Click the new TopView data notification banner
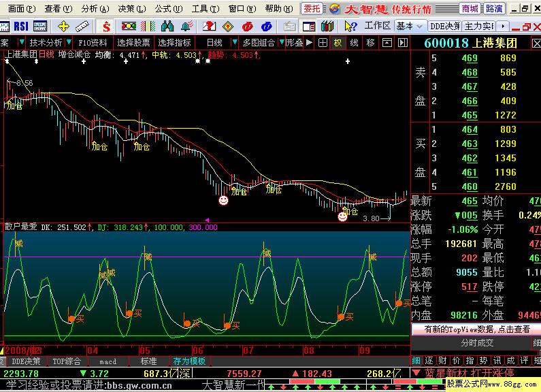 coord(476,329)
